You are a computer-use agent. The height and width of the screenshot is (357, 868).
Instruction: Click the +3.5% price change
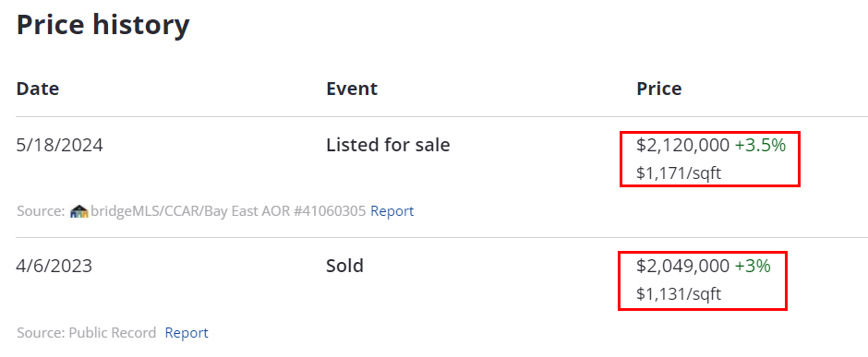pos(760,146)
